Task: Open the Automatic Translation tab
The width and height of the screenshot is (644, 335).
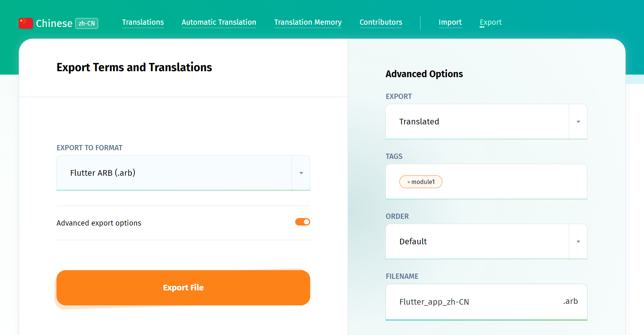Action: [219, 22]
